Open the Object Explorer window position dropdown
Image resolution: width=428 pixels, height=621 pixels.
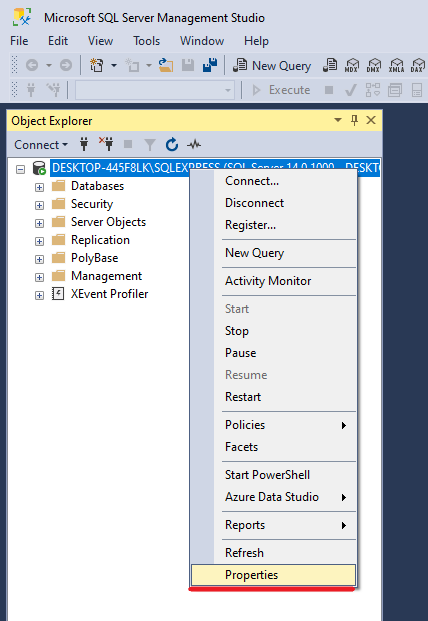338,120
